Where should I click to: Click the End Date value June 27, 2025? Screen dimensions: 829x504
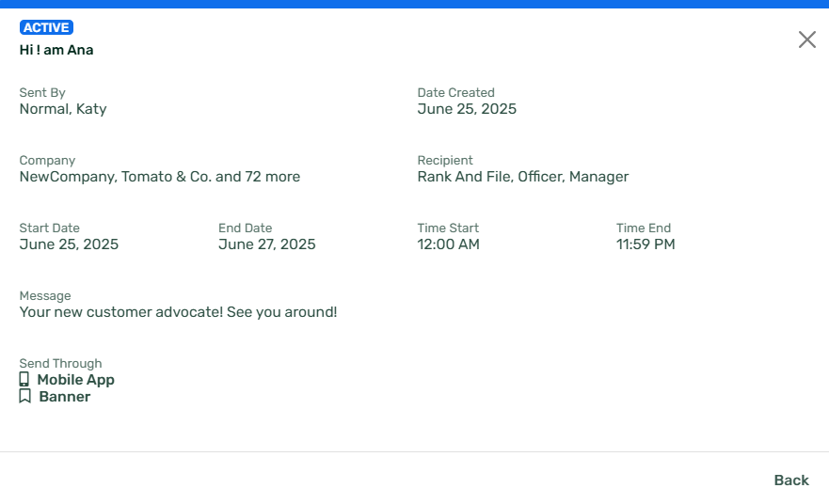click(x=267, y=244)
